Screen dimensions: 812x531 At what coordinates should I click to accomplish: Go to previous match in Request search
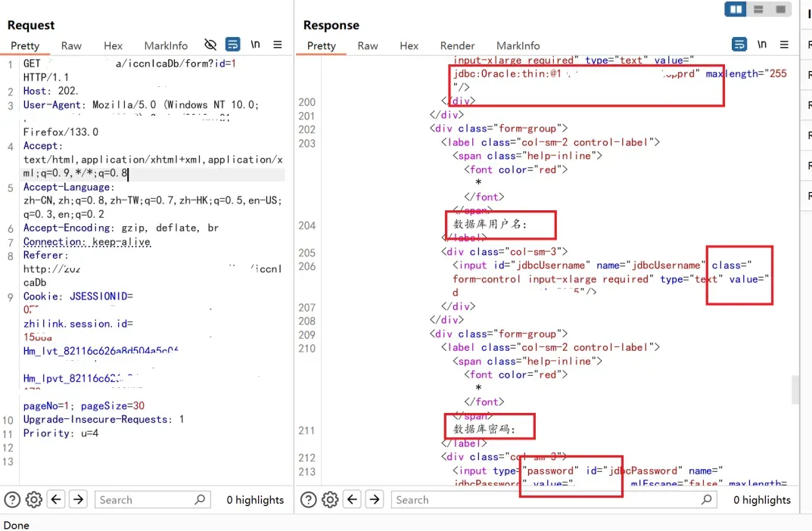tap(56, 499)
